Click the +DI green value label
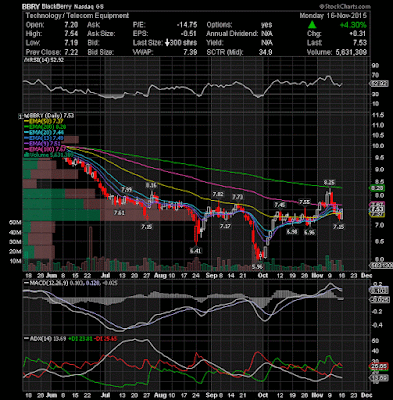Screen dimensions: 393x400 coord(81,339)
